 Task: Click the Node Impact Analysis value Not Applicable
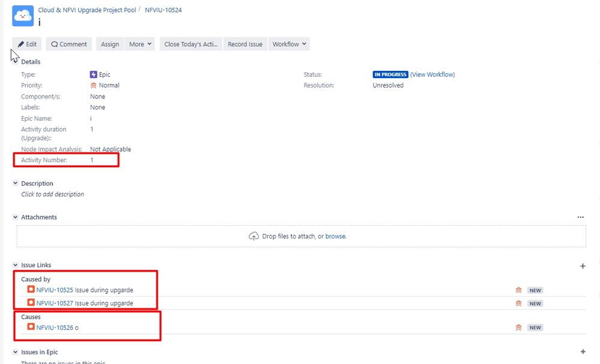click(111, 149)
